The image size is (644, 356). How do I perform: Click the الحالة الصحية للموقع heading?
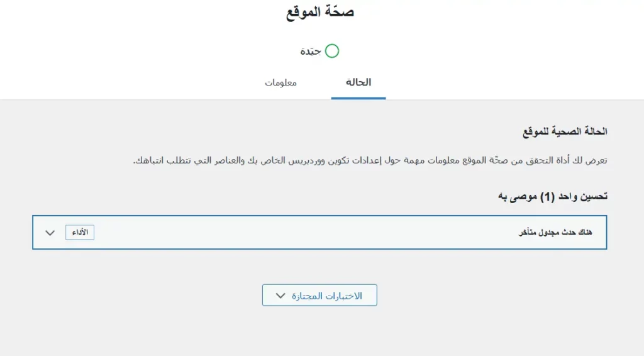pos(565,132)
